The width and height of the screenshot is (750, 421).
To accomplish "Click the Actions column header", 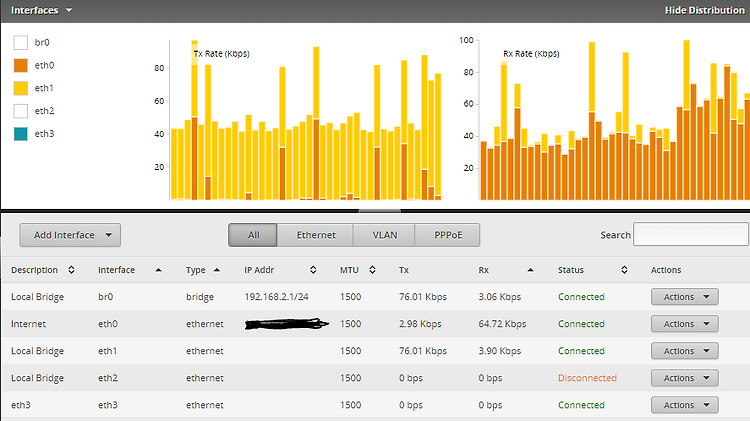I will point(666,270).
